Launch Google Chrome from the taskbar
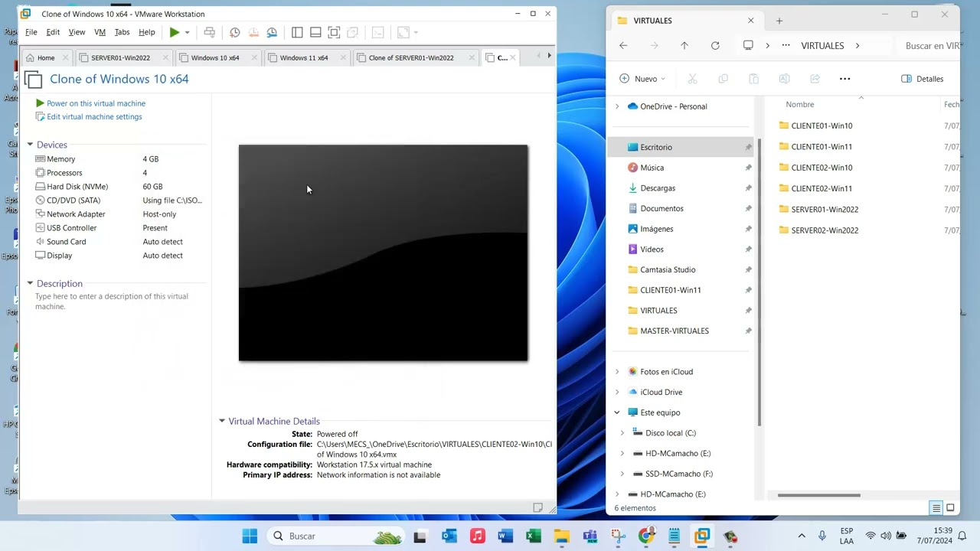This screenshot has height=551, width=980. [x=646, y=536]
